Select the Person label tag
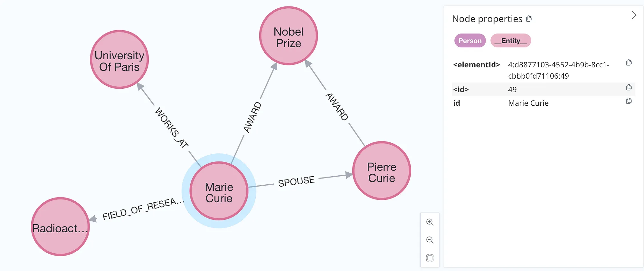The image size is (644, 271). (470, 41)
